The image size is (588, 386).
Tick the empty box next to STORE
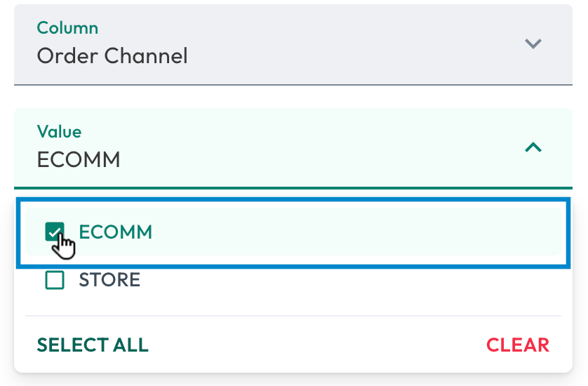coord(55,280)
